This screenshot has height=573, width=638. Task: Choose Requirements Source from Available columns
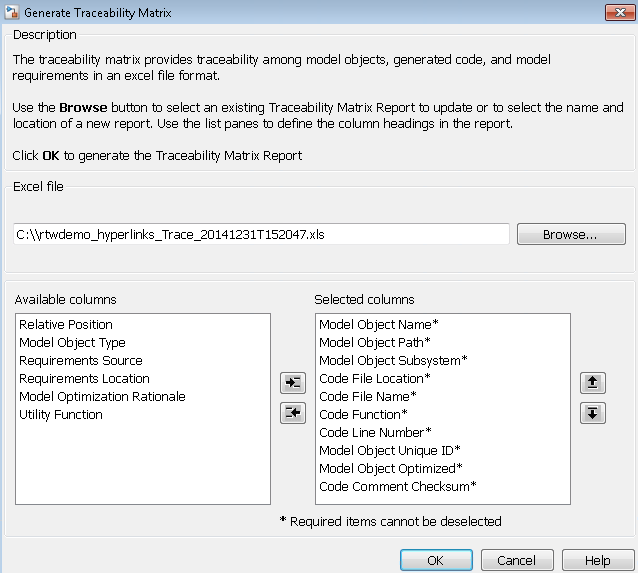click(x=81, y=360)
